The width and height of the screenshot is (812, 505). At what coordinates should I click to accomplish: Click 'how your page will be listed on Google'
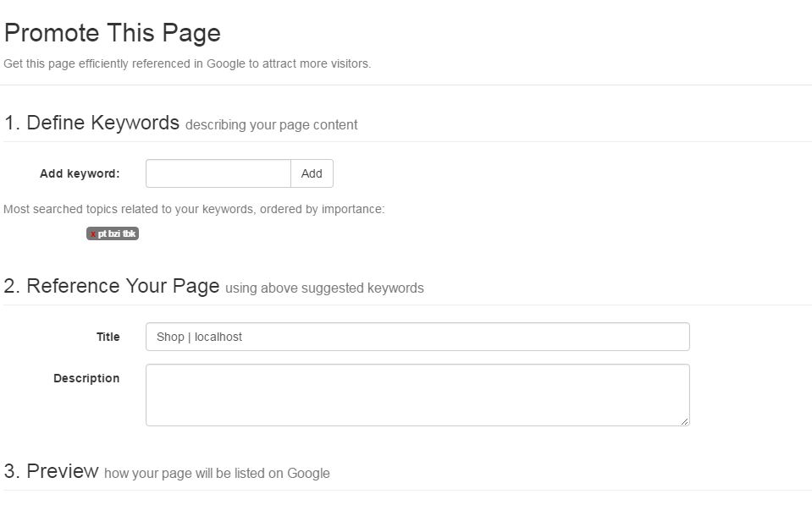pyautogui.click(x=217, y=474)
